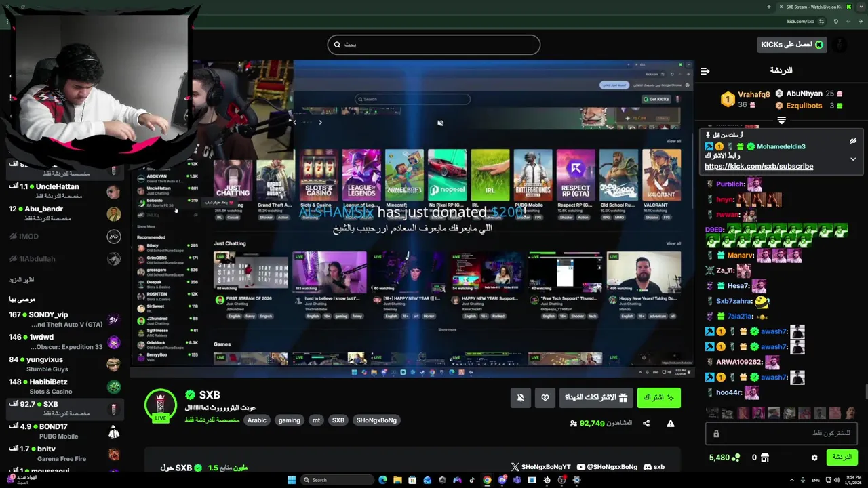Open the yungvixus Stumble Guys channel
Screen dimensions: 868x488
coord(64,364)
